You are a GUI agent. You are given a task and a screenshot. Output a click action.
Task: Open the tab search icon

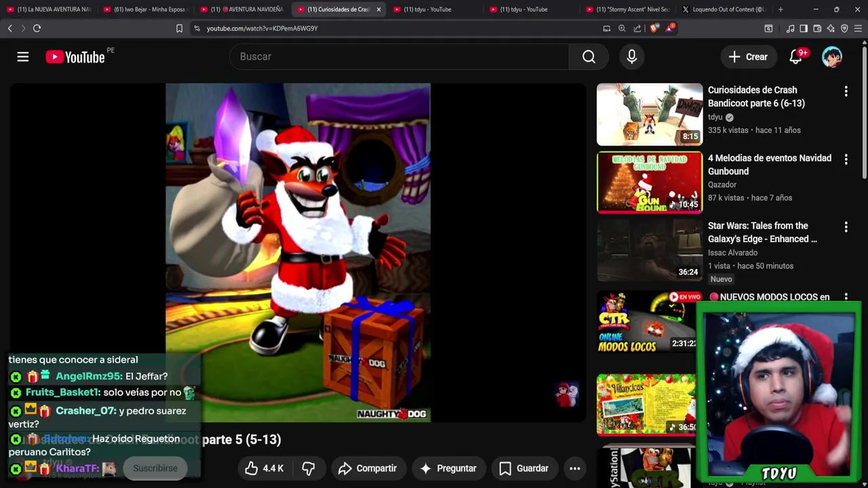click(768, 28)
